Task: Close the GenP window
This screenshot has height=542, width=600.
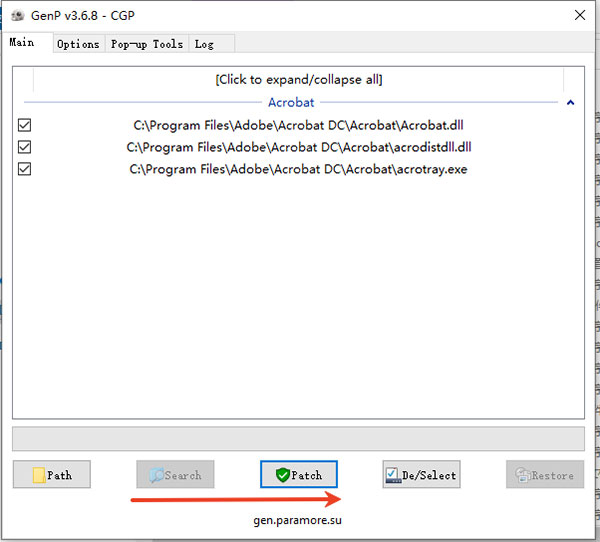Action: click(x=579, y=15)
